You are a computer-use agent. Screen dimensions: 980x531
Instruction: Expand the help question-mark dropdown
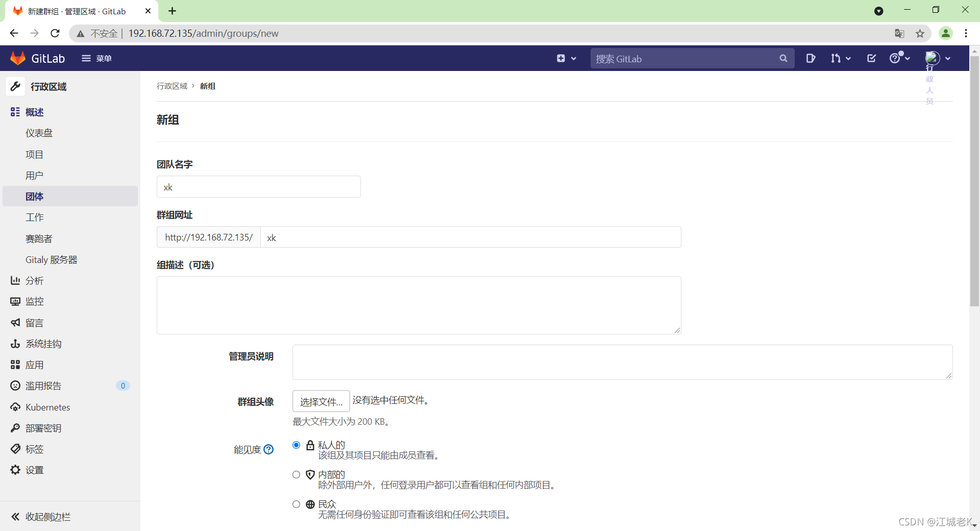click(900, 58)
